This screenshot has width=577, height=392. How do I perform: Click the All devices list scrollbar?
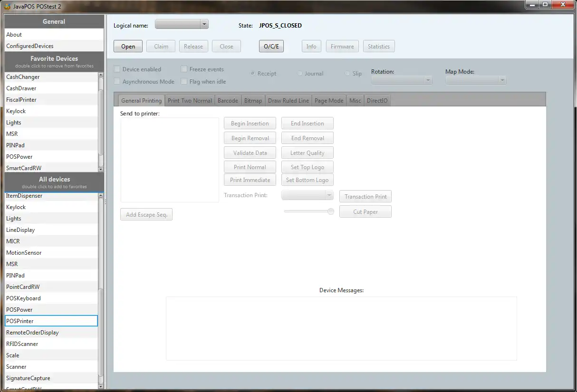click(x=100, y=333)
